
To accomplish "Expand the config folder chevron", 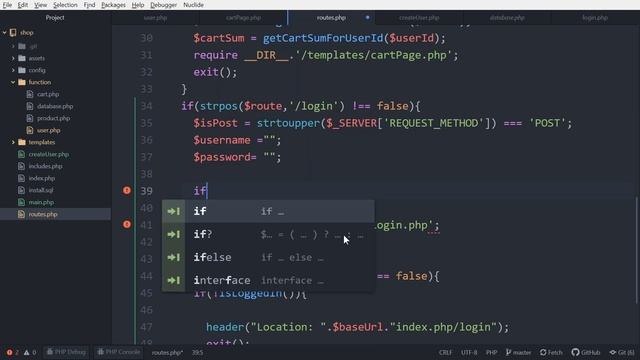I will [13, 70].
